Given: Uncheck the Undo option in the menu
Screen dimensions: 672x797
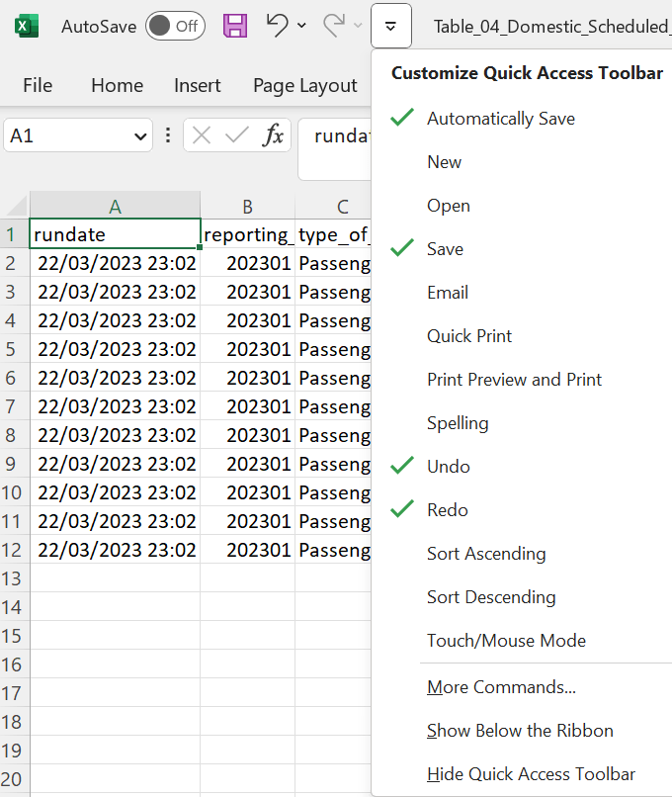Looking at the screenshot, I should click(448, 467).
